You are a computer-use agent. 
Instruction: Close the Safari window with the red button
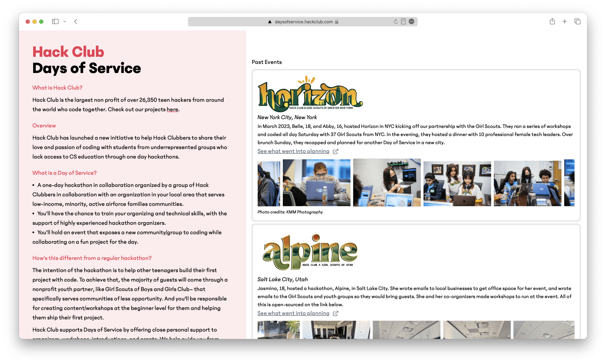pos(28,22)
